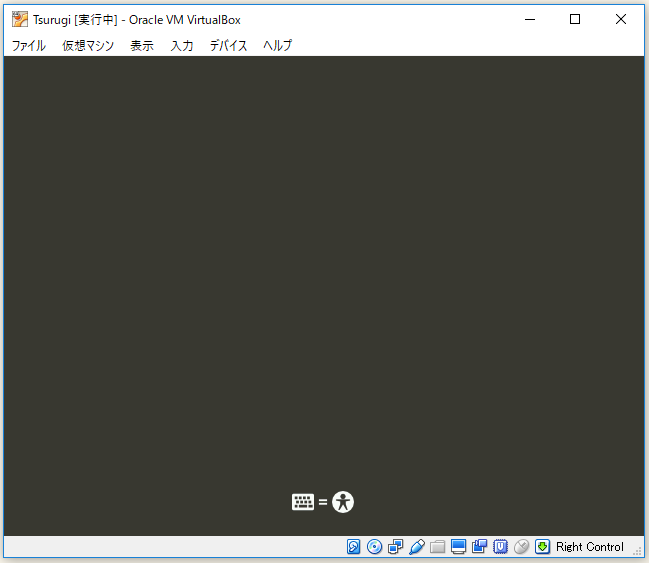Open the デバイス menu
Screen dimensions: 649x563
tap(228, 45)
